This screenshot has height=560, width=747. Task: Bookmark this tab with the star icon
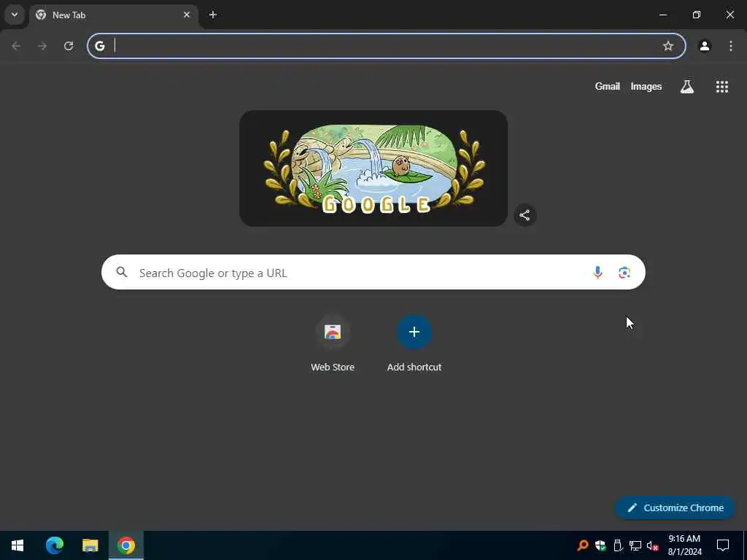(668, 46)
